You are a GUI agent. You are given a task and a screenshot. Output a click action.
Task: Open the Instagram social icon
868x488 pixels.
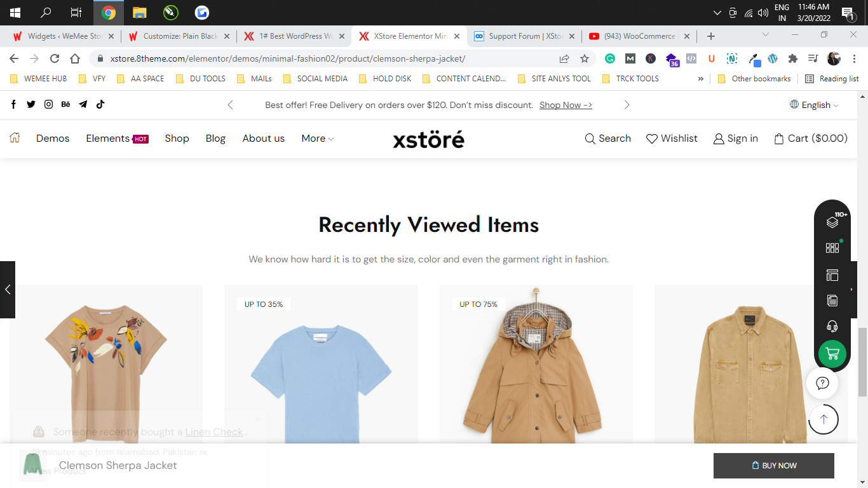click(x=48, y=105)
